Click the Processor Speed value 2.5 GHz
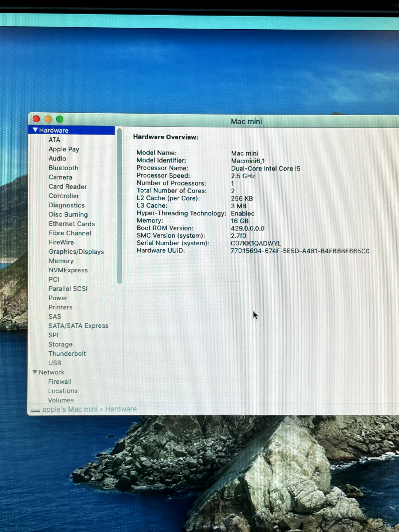399x532 pixels. [243, 176]
